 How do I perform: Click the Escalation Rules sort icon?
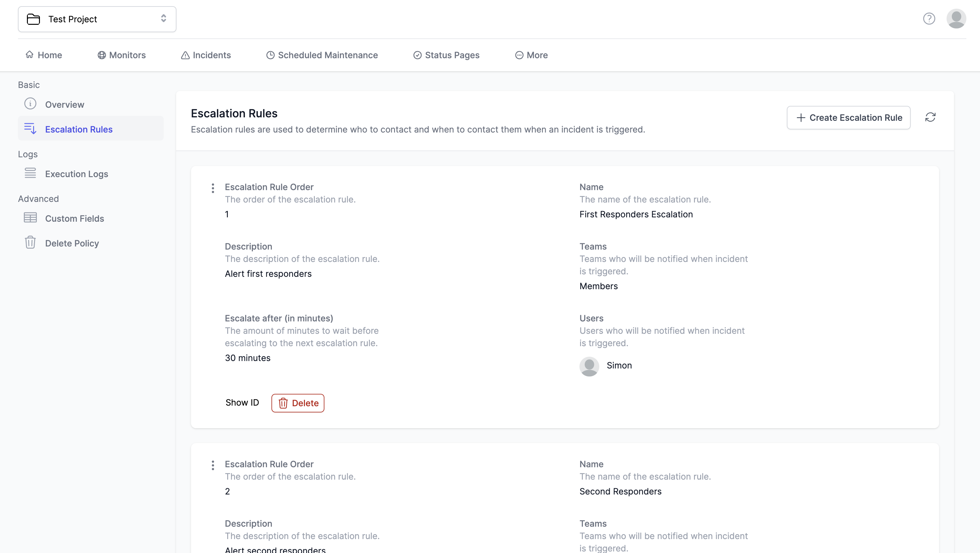[30, 128]
